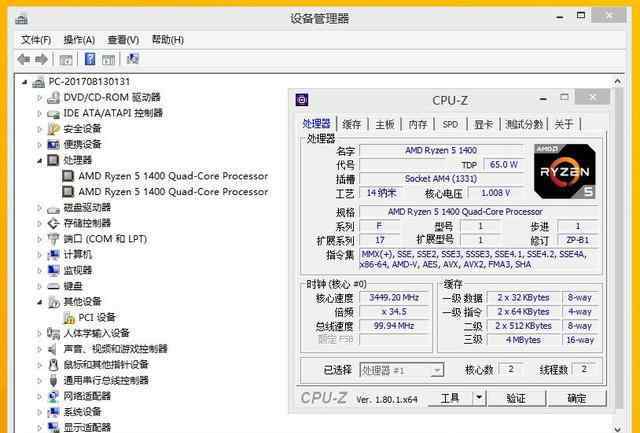Collapse the 其他设备 tree node

[40, 302]
